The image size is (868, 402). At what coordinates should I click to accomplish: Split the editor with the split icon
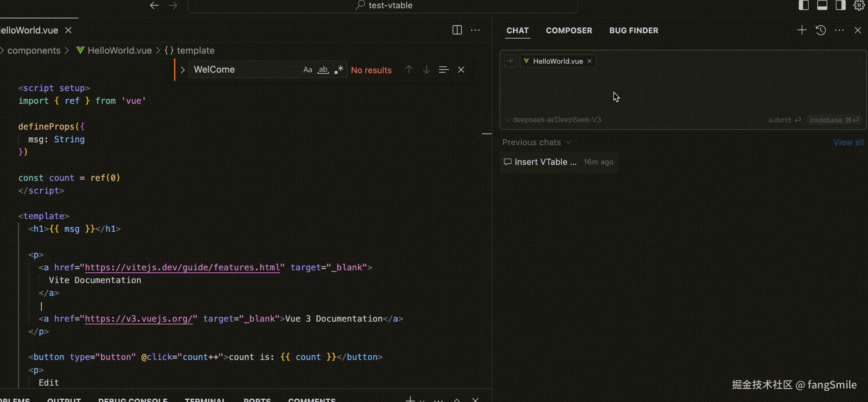click(x=457, y=30)
